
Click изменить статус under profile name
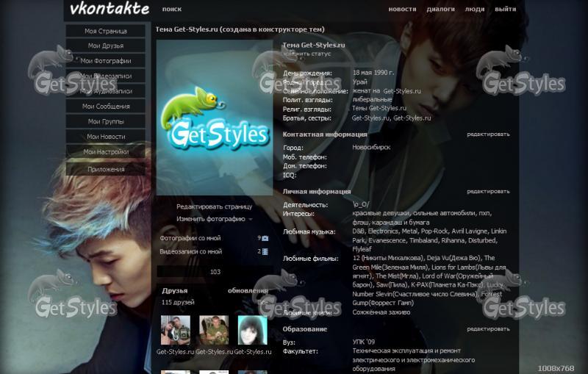307,54
